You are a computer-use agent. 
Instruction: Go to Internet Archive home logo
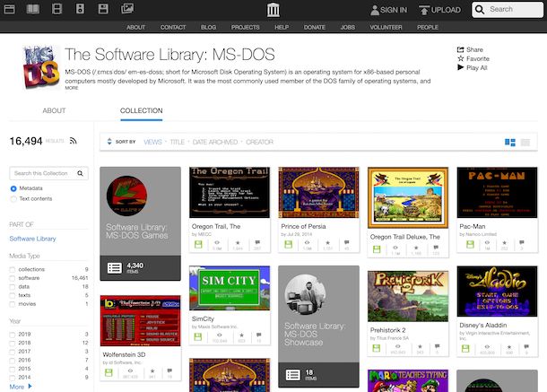tap(273, 10)
